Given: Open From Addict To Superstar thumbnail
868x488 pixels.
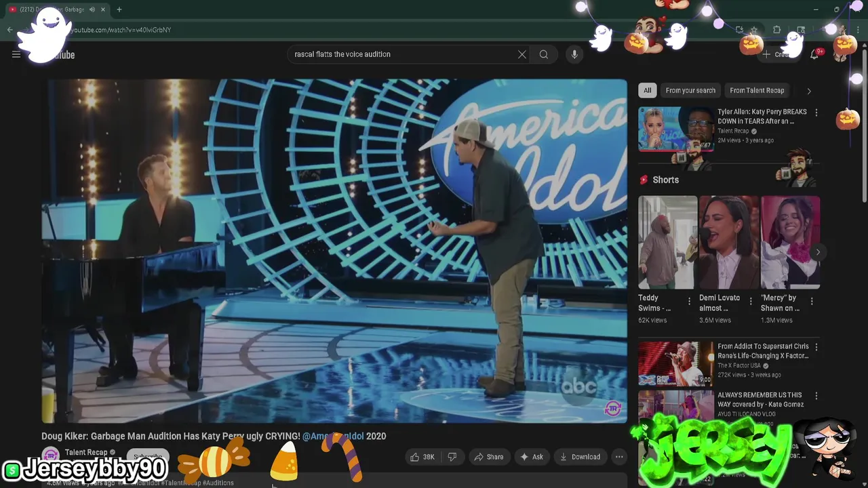Looking at the screenshot, I should coord(675,363).
